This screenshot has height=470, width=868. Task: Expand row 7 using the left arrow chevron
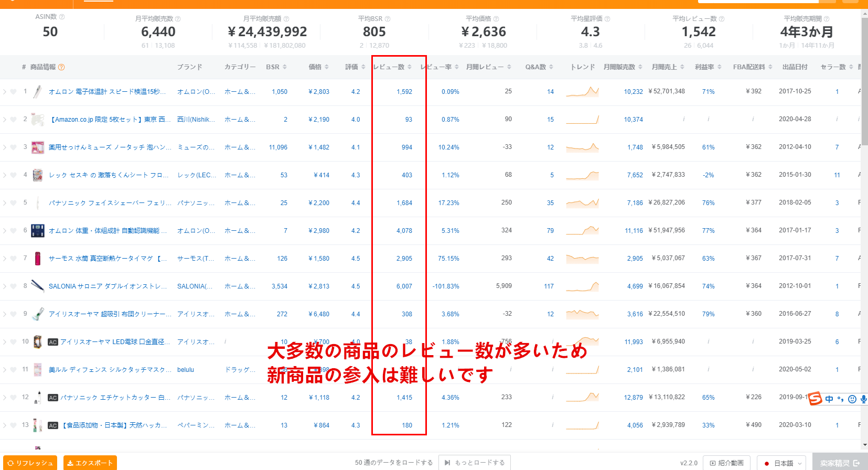coord(5,259)
